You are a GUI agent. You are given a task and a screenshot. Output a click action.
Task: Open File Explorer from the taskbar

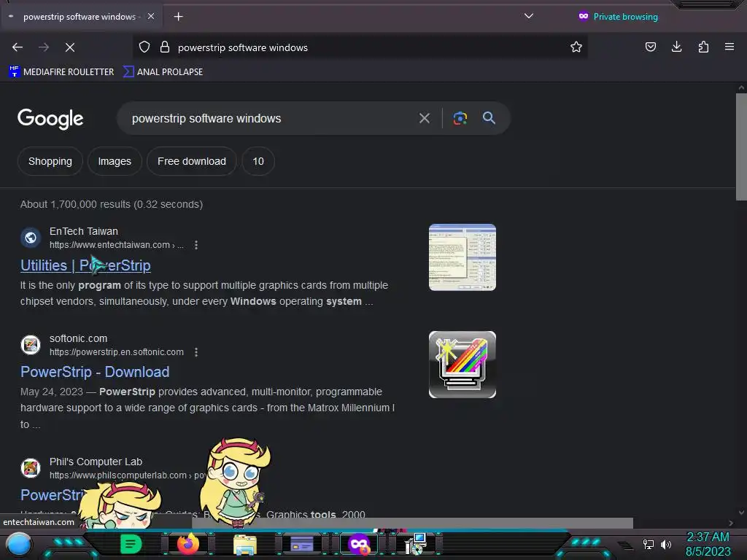pyautogui.click(x=245, y=545)
